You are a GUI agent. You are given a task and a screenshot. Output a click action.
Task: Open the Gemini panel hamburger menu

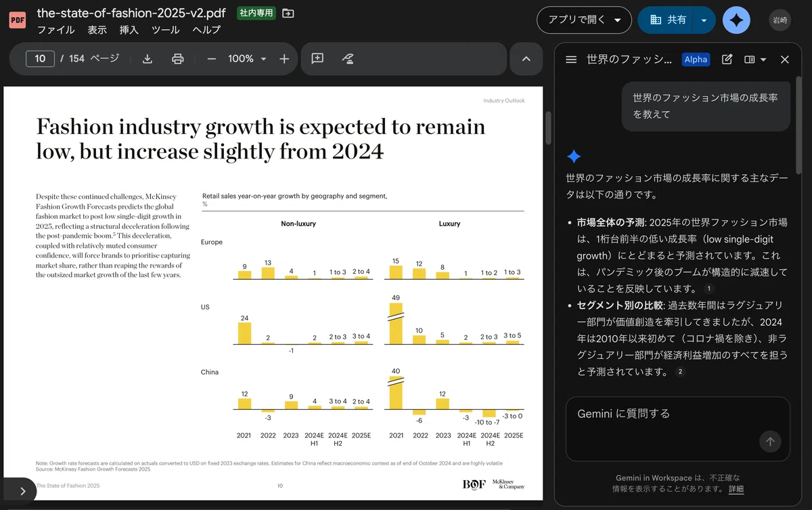[571, 60]
